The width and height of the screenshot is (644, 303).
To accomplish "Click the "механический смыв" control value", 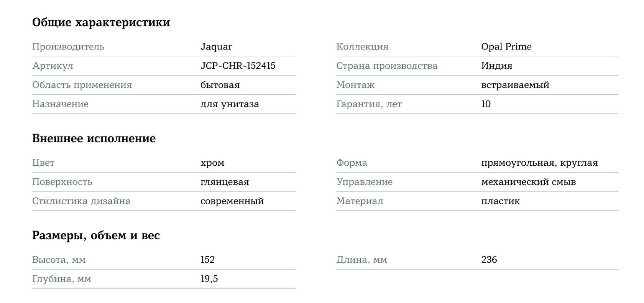I will coord(528,182).
